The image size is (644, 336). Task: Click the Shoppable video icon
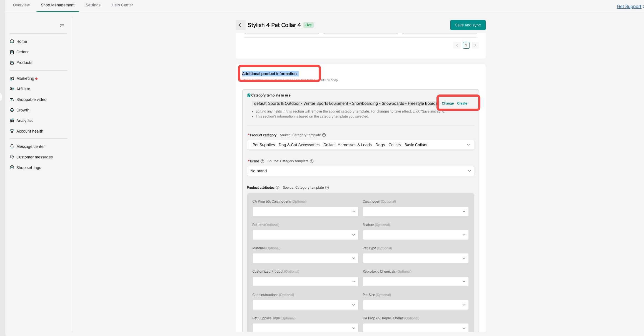[12, 99]
